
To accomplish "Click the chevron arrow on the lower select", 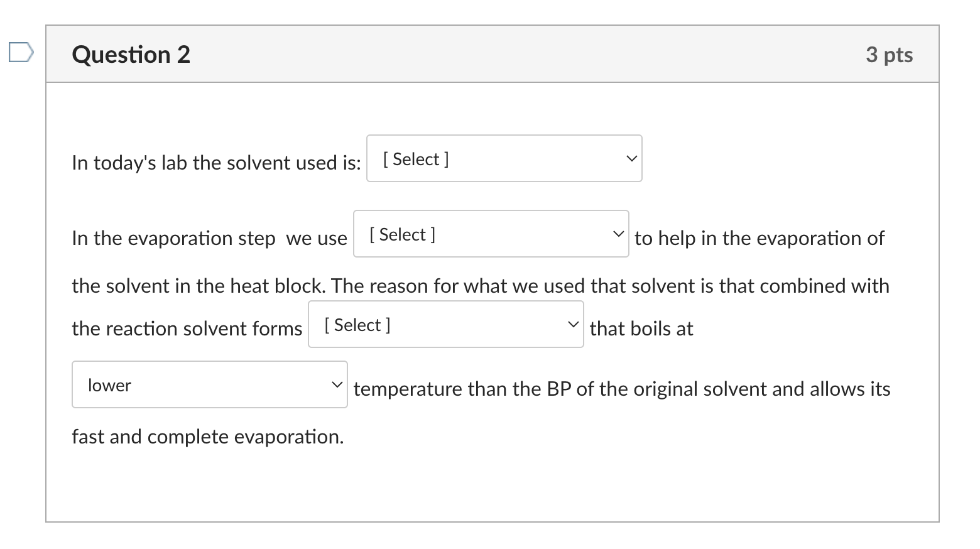I will click(x=337, y=384).
